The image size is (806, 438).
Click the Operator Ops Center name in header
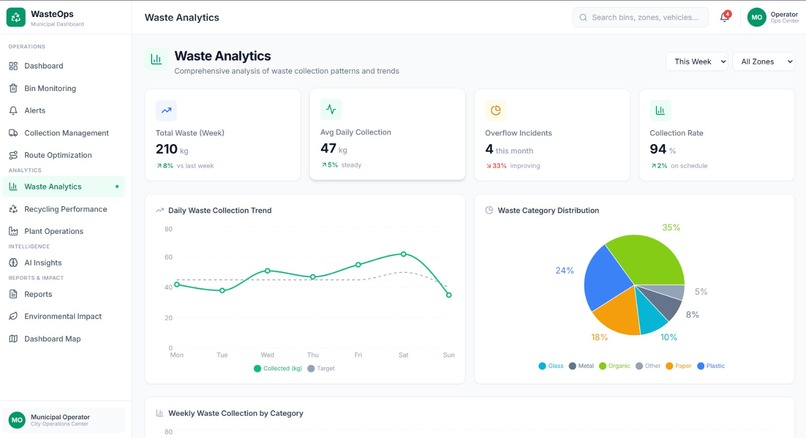(784, 17)
